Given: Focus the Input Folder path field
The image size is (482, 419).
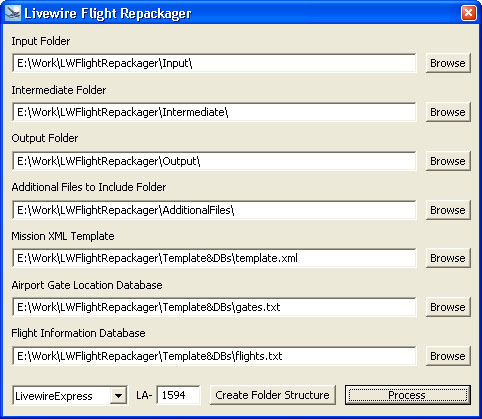Looking at the screenshot, I should pos(214,63).
